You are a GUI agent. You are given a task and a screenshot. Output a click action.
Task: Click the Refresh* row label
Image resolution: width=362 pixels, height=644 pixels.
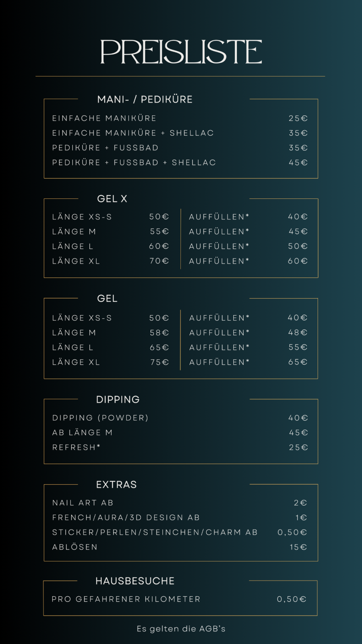click(76, 448)
